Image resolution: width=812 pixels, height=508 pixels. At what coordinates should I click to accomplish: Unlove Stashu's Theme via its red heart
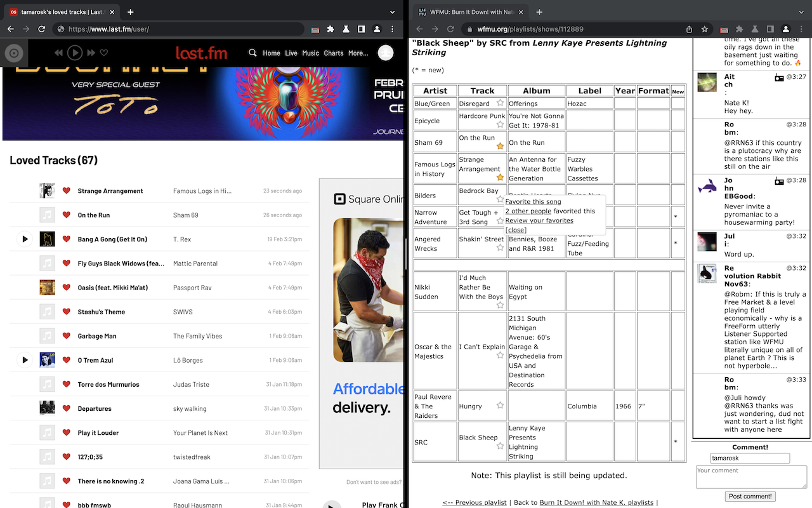pos(66,312)
